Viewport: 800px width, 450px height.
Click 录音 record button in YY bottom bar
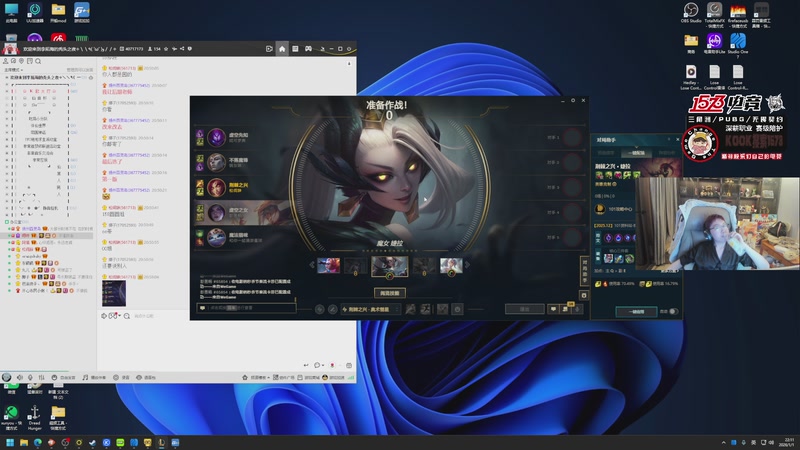(121, 378)
